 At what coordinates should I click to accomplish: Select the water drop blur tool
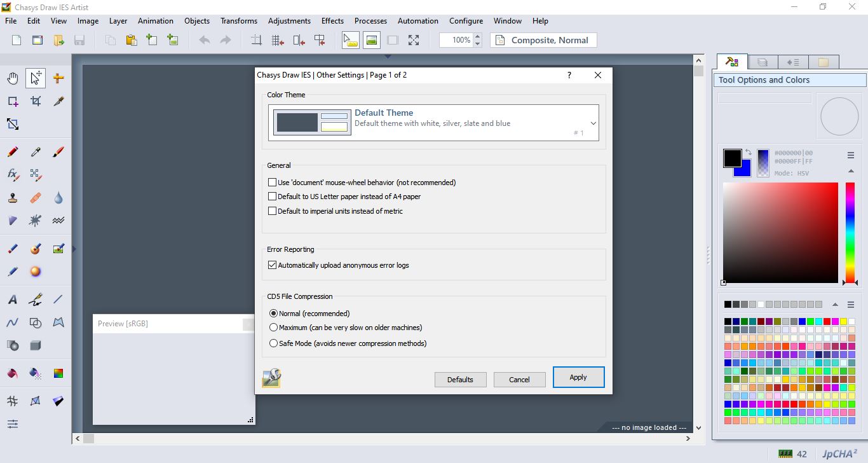coord(58,198)
